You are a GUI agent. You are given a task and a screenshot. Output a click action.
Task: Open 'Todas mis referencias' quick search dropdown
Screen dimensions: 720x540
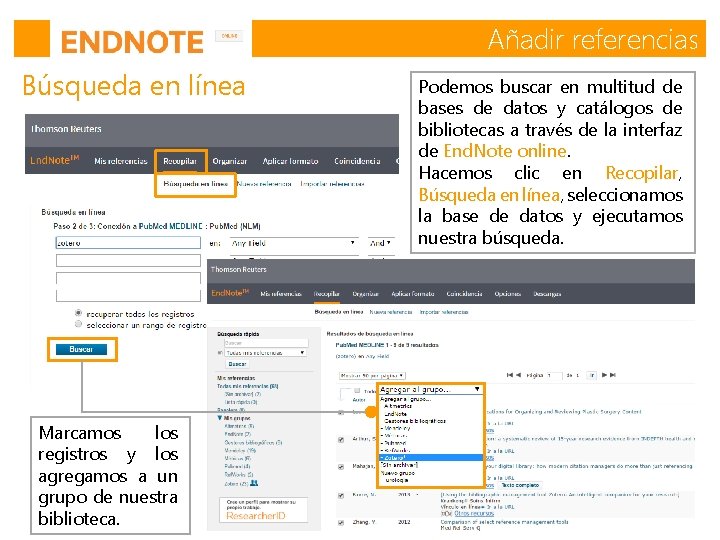(265, 353)
